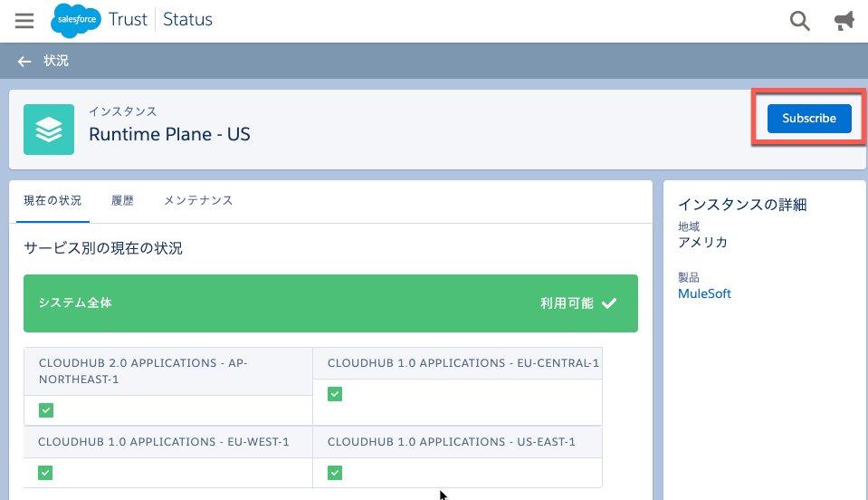Open the 履歴 tab
Image resolution: width=868 pixels, height=500 pixels.
tap(123, 200)
